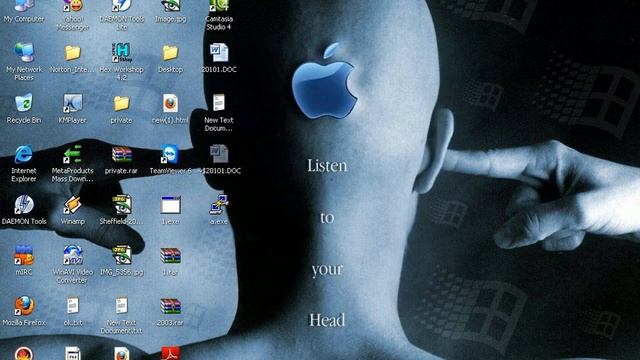640x360 pixels.
Task: Select the 2003.rar archive icon
Action: [170, 306]
